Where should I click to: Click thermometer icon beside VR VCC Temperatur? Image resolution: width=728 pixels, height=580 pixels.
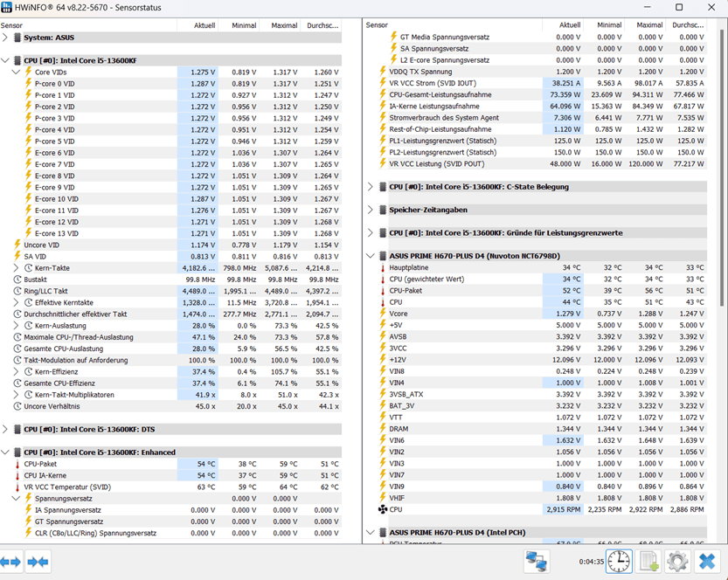(x=17, y=487)
